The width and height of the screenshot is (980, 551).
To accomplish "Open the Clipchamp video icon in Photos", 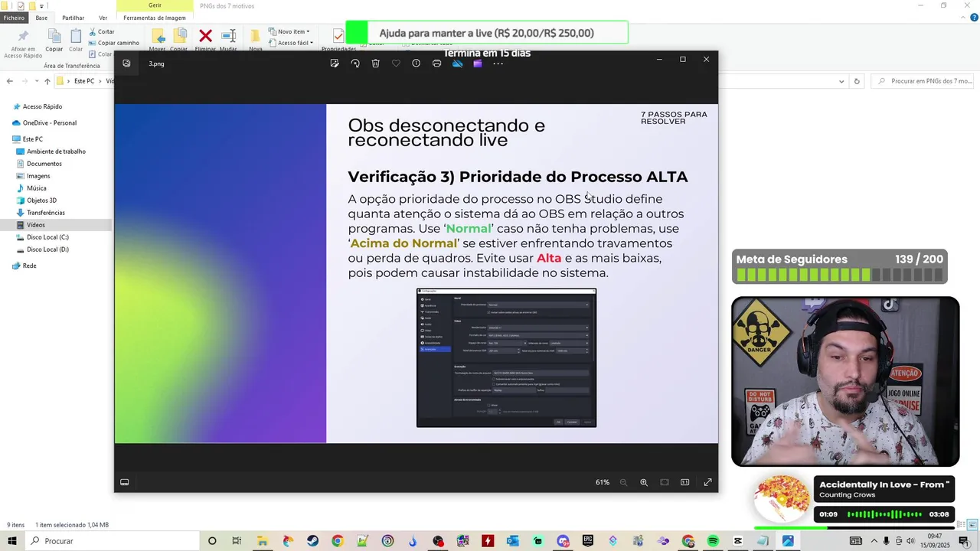I will pos(477,64).
